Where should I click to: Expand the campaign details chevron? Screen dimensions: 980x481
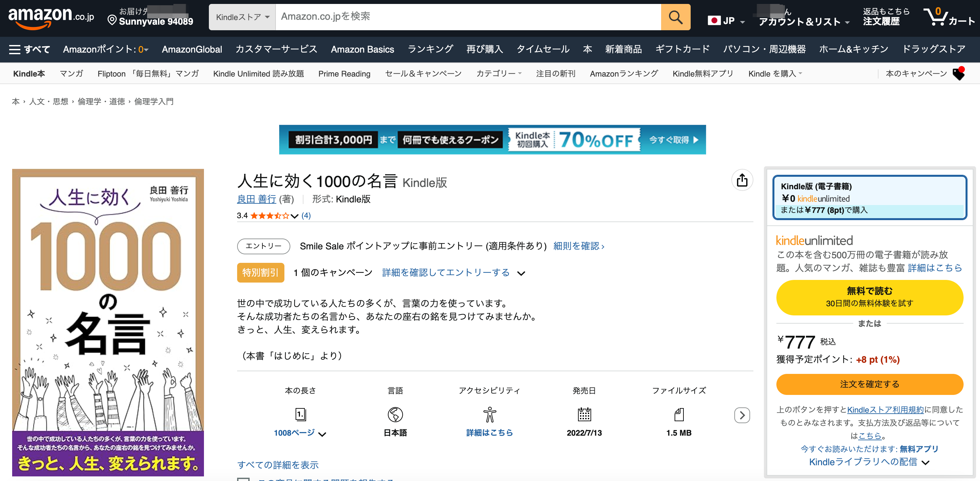[521, 273]
